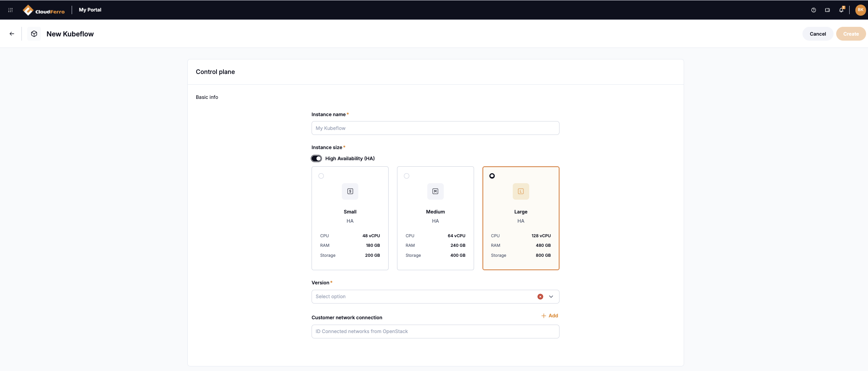Open the Version select option field
The image size is (868, 371).
(x=435, y=297)
